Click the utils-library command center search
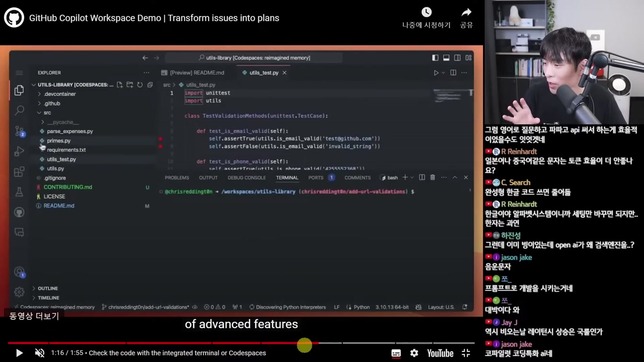The width and height of the screenshot is (644, 362). [x=254, y=58]
